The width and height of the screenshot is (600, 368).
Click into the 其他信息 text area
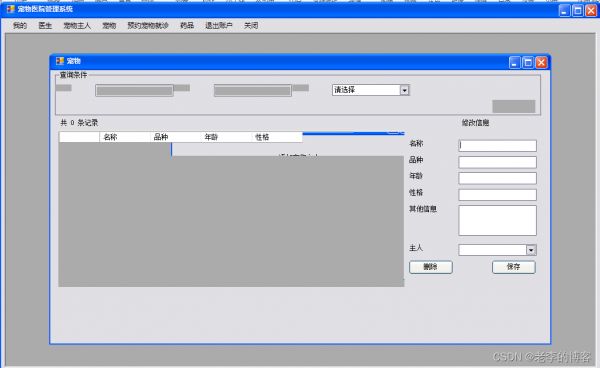point(497,220)
